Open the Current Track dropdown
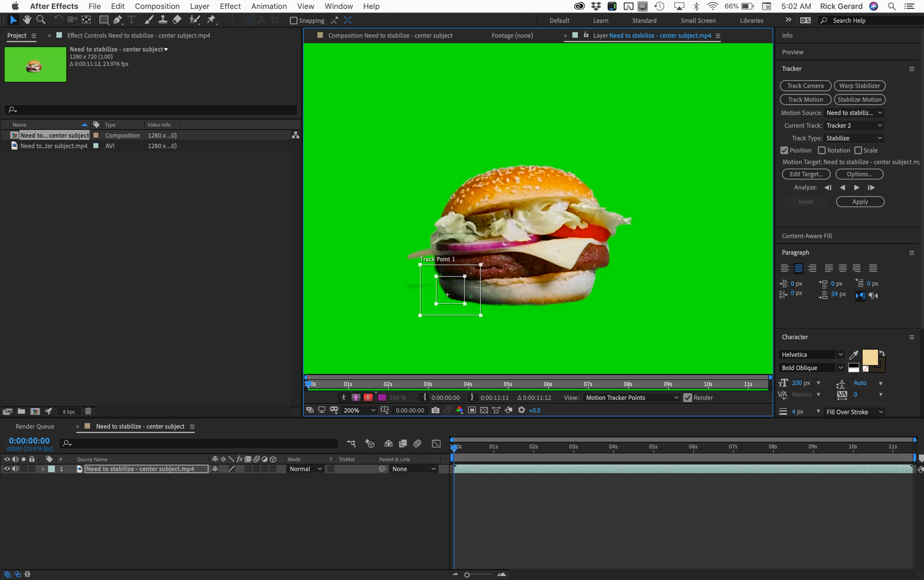 (x=854, y=125)
